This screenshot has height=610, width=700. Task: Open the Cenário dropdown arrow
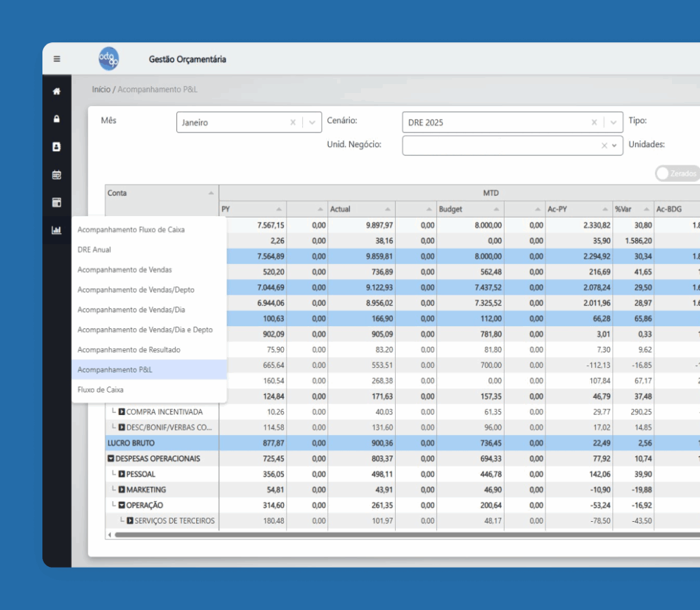click(613, 122)
